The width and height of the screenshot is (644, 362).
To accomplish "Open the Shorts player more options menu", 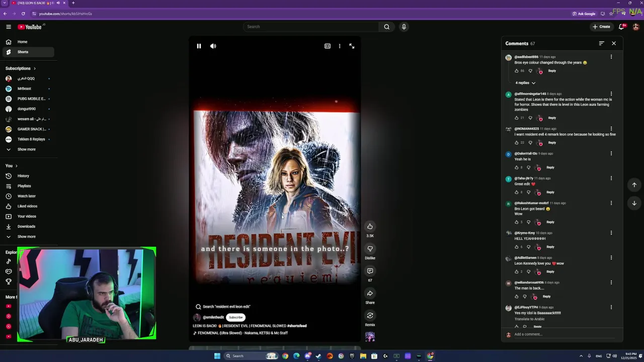I will click(x=340, y=46).
